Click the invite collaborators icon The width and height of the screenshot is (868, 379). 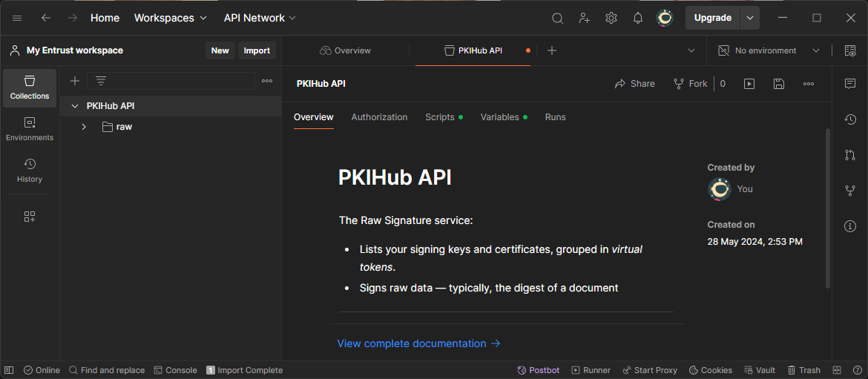point(584,18)
